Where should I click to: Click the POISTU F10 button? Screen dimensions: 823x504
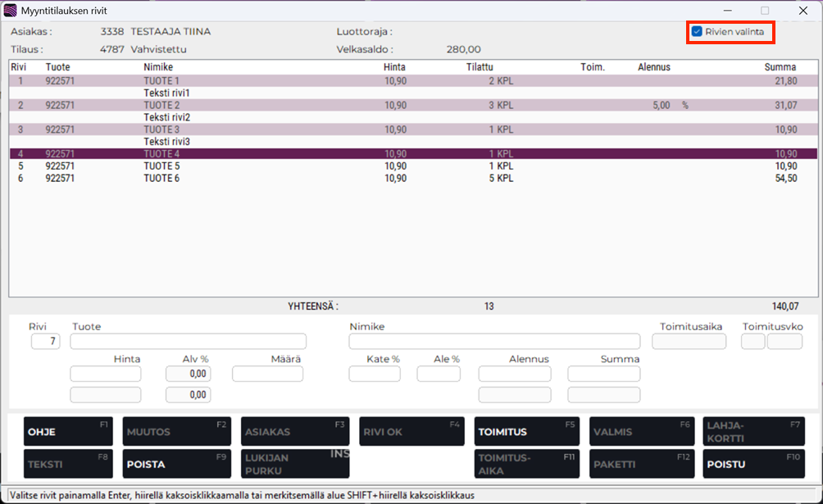pos(753,464)
